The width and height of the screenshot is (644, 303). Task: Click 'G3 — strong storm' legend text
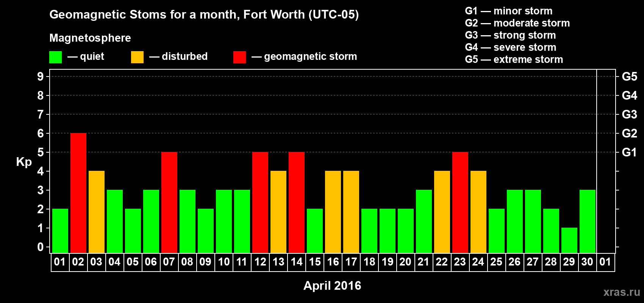click(x=510, y=35)
